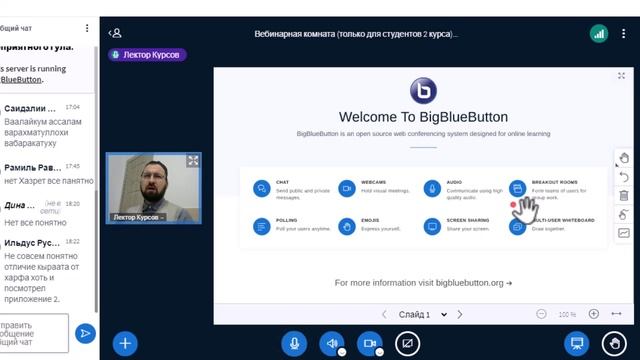Click the Лектор Курсов talking indicator

coord(147,55)
